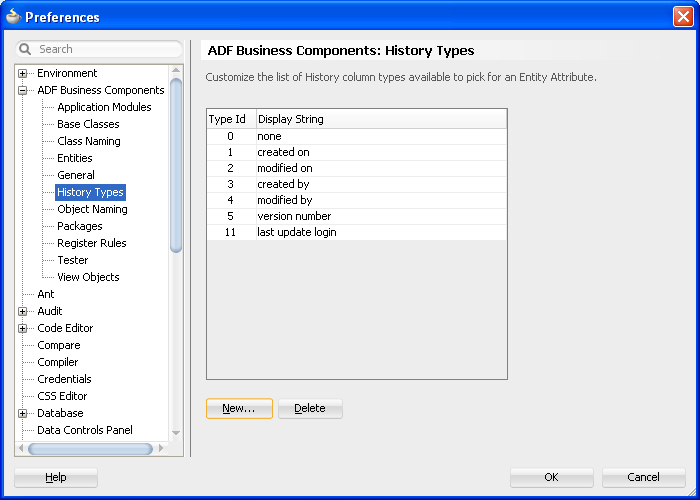Click the Display String column header

tap(382, 119)
